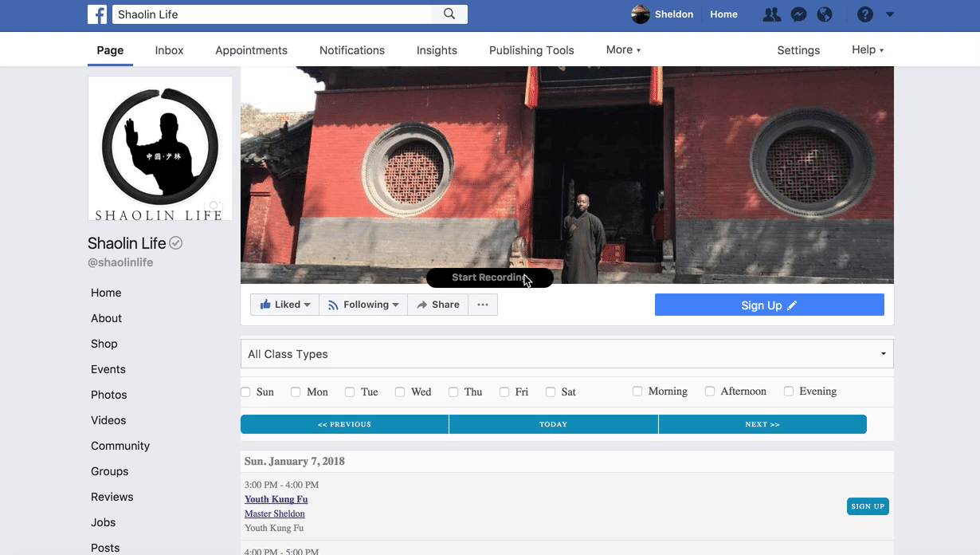Open Groups in the left sidebar
980x555 pixels.
[x=110, y=471]
